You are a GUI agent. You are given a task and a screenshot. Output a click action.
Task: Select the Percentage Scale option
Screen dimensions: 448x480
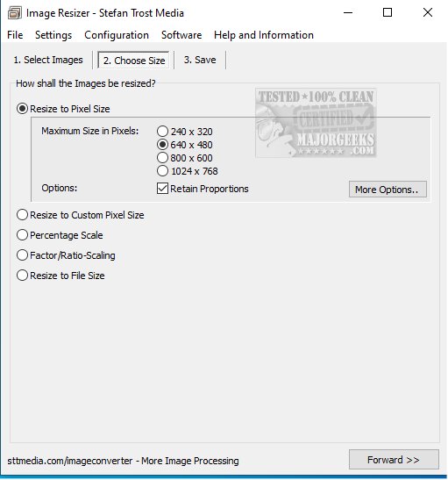pyautogui.click(x=60, y=235)
